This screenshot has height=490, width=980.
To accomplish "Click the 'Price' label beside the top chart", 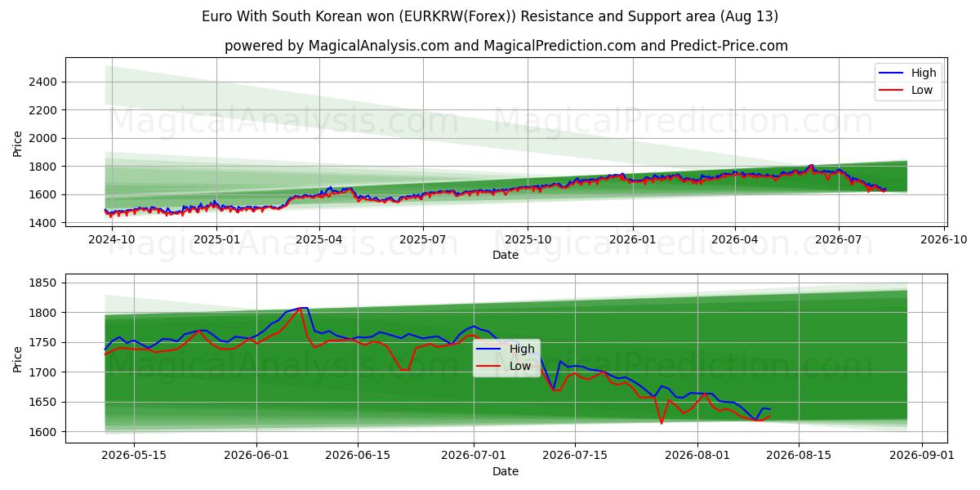I will pyautogui.click(x=18, y=143).
